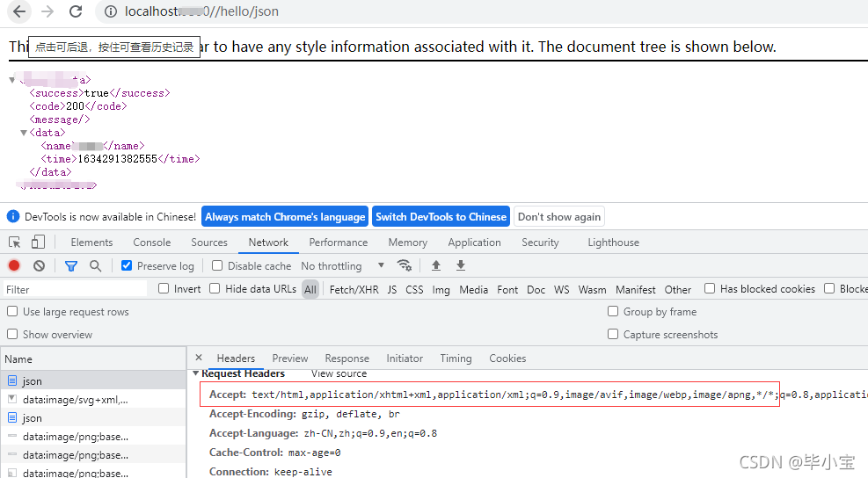This screenshot has width=868, height=478.
Task: Open the Sources tab
Action: [x=209, y=243]
